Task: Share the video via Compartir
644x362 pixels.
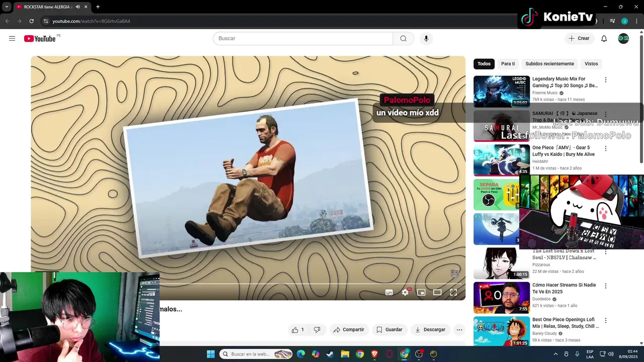Action: coord(349,330)
